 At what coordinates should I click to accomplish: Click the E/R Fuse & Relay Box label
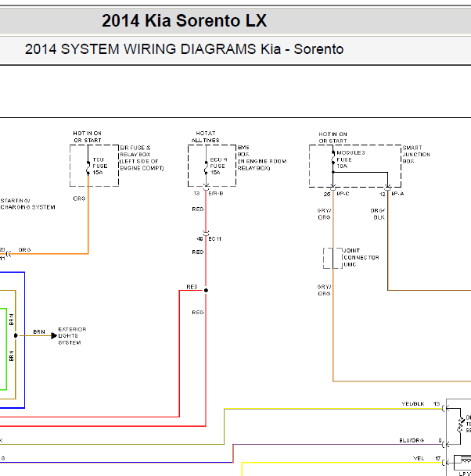pos(142,158)
